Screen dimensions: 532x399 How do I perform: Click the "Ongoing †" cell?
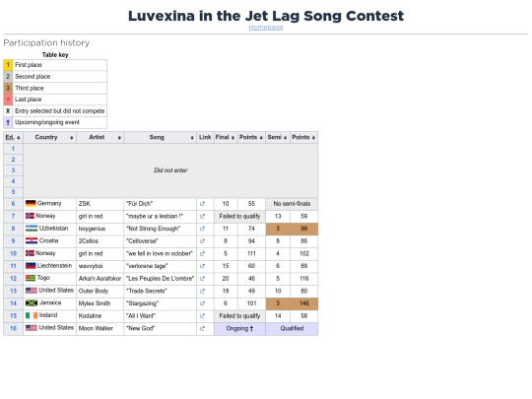[x=239, y=328]
